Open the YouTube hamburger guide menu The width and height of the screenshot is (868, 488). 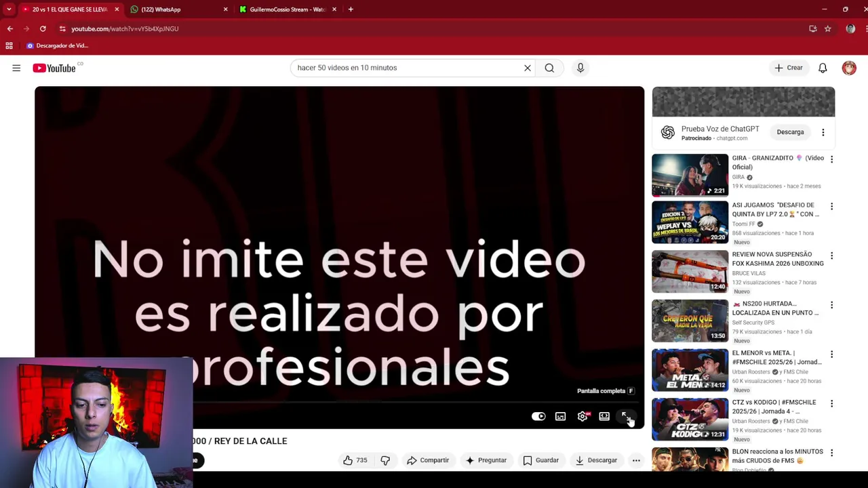coord(16,68)
